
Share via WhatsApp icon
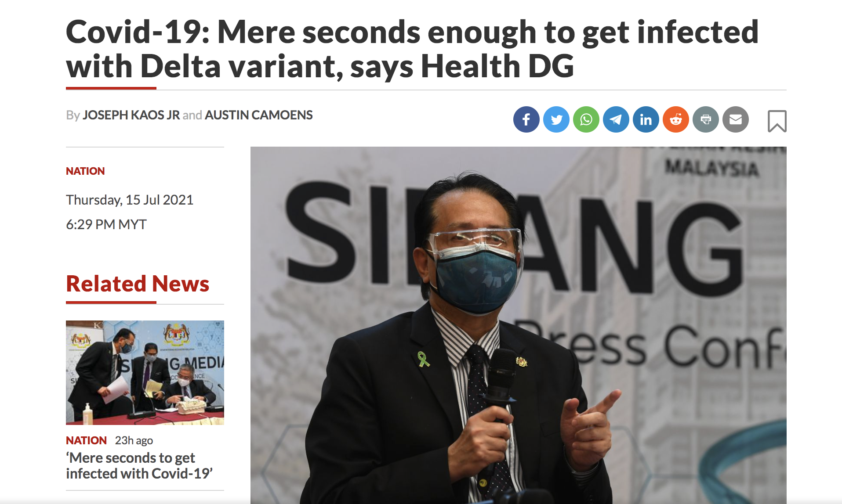(586, 119)
